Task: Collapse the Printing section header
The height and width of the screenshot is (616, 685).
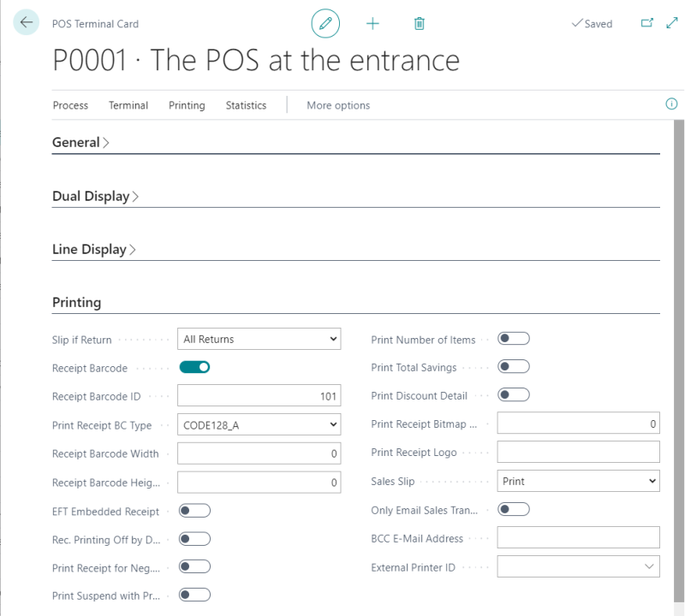Action: pos(76,302)
